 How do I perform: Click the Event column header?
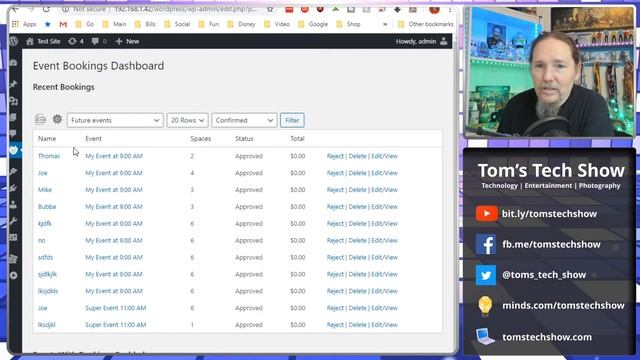click(x=93, y=138)
